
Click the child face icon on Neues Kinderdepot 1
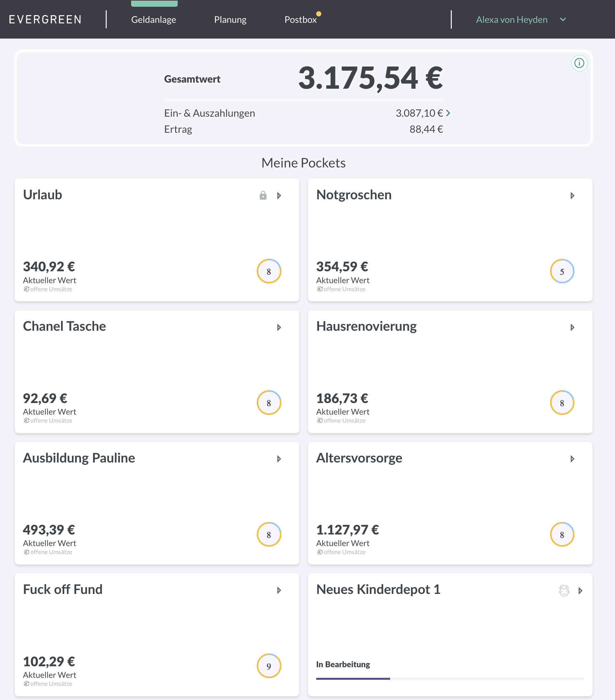(x=564, y=591)
